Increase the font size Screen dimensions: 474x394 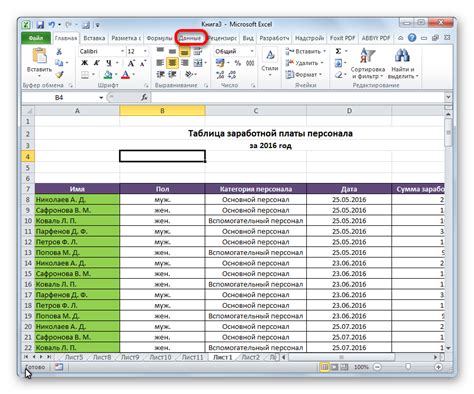click(x=131, y=63)
